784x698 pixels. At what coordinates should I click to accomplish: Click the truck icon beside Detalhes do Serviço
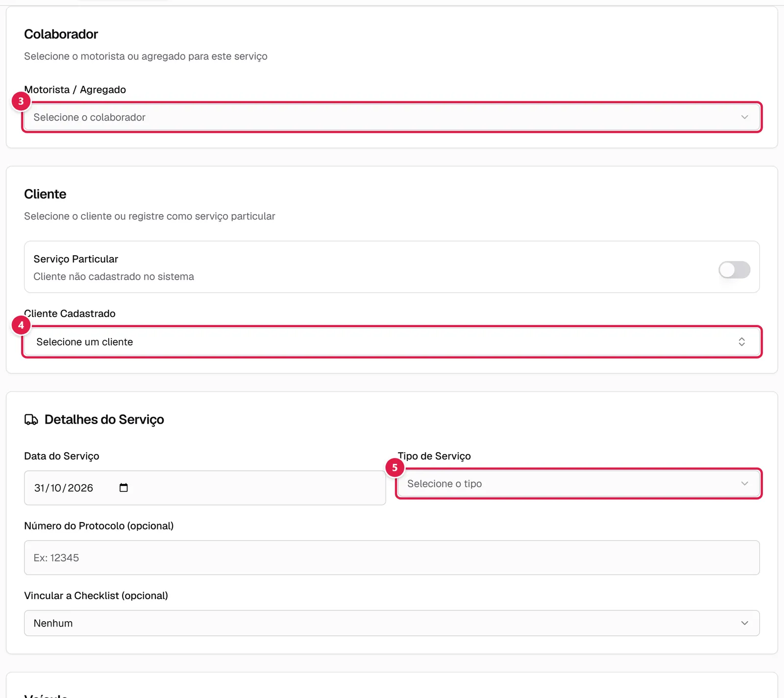tap(31, 420)
